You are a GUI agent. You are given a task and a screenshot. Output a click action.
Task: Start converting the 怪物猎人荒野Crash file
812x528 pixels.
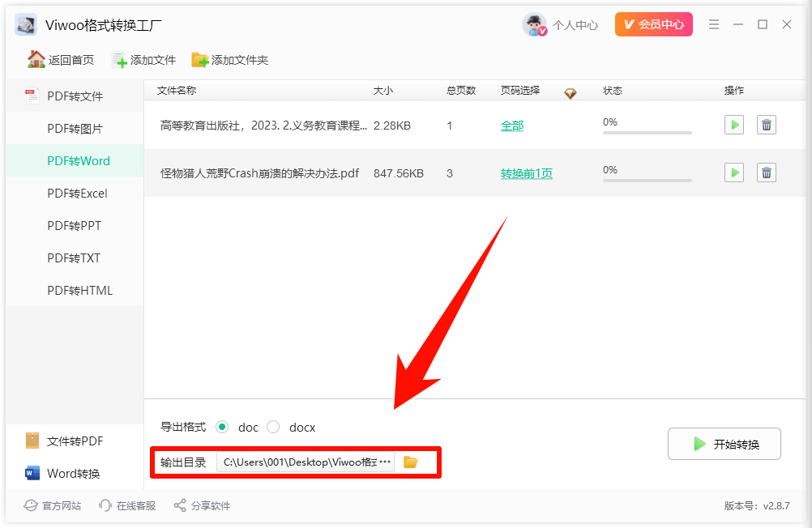coord(734,172)
